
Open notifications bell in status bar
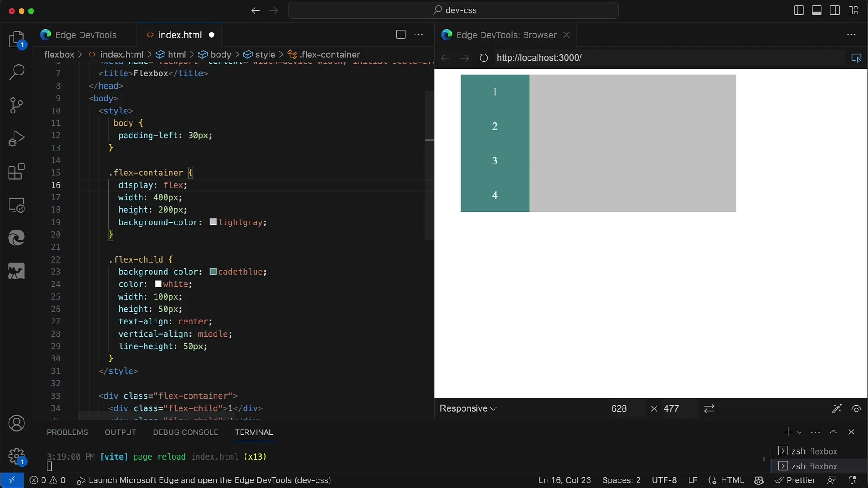coord(852,480)
